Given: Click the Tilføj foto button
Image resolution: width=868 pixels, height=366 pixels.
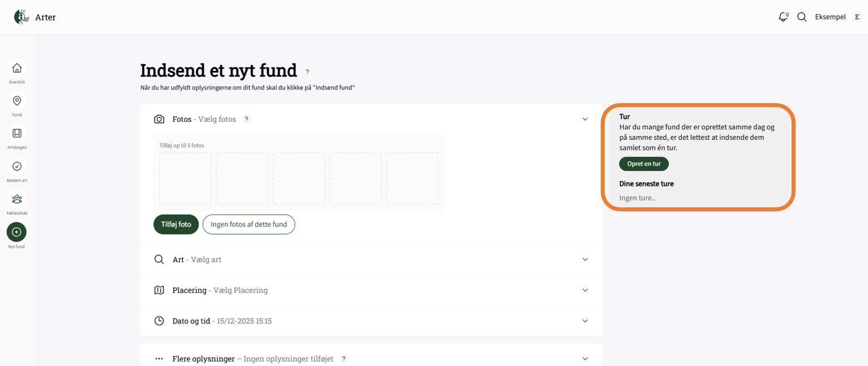Looking at the screenshot, I should click(176, 224).
